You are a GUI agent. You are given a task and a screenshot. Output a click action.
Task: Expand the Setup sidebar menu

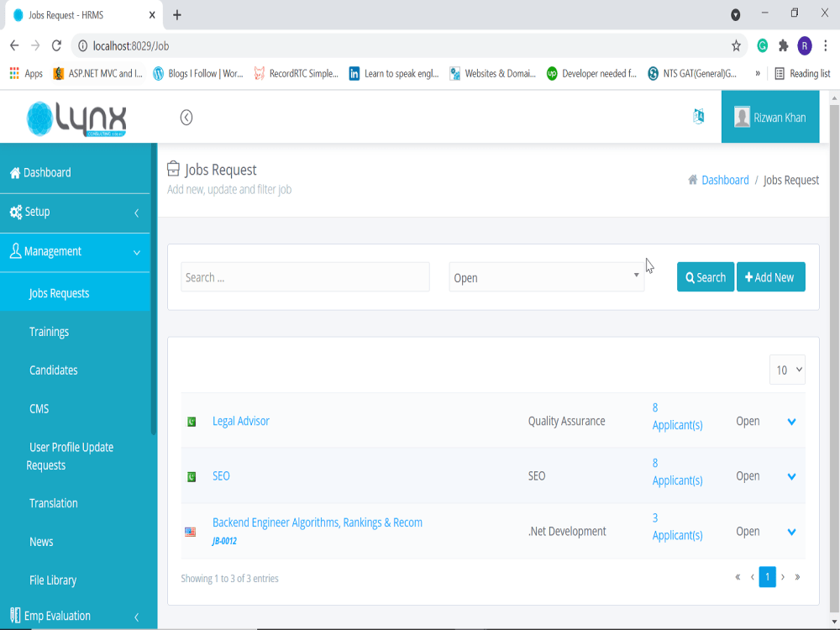tap(75, 213)
